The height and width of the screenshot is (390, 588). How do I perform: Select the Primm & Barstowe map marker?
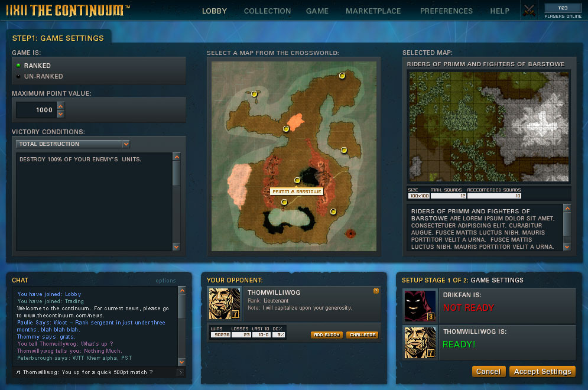tap(297, 180)
